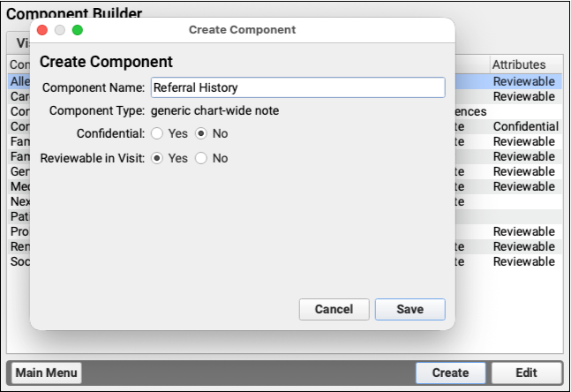Select the table row starting with Soc
Image resolution: width=571 pixels, height=392 pixels.
click(x=524, y=261)
